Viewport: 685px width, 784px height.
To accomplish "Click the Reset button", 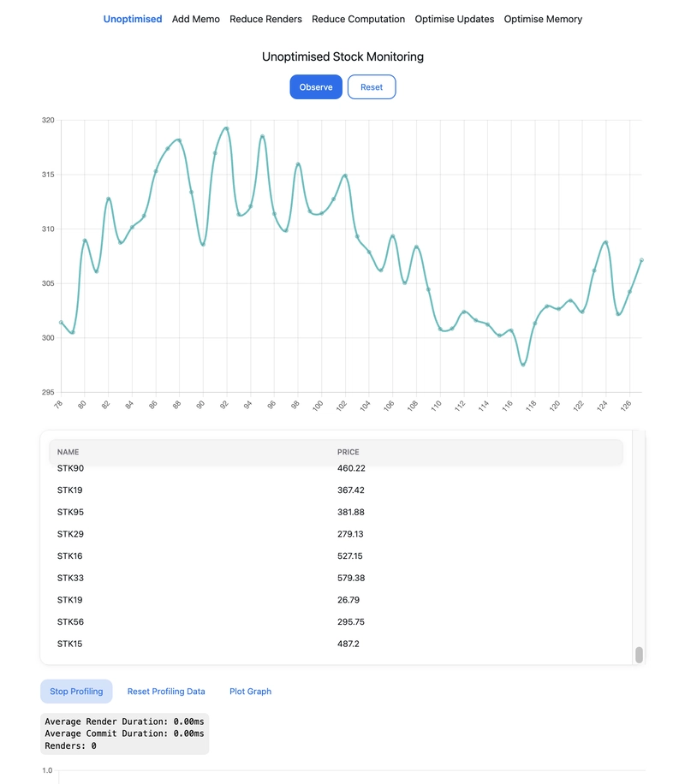I will 372,87.
